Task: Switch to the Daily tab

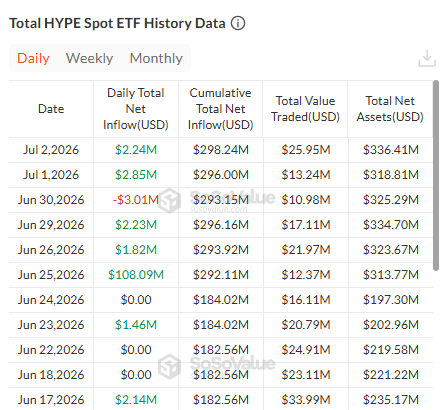Action: click(33, 58)
